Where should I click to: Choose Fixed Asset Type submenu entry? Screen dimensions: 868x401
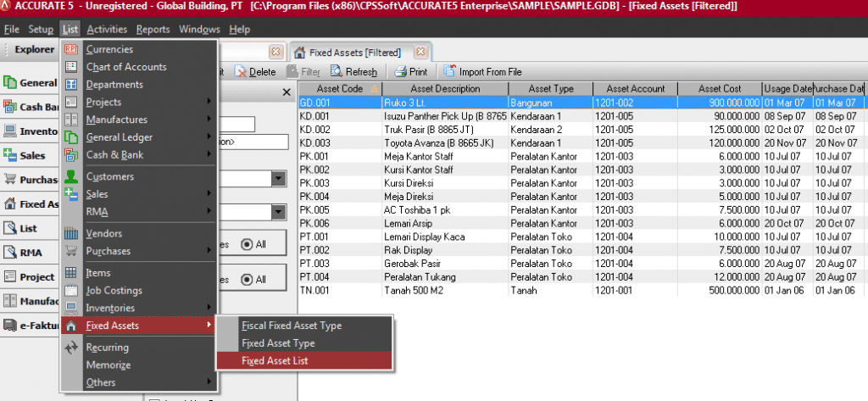(x=304, y=343)
